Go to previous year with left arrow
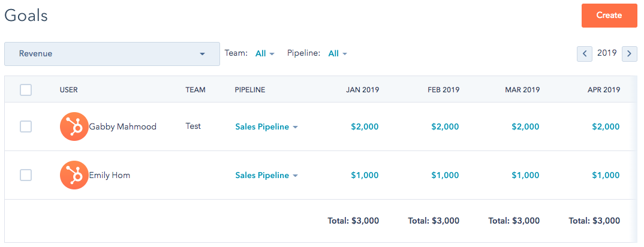 click(585, 53)
